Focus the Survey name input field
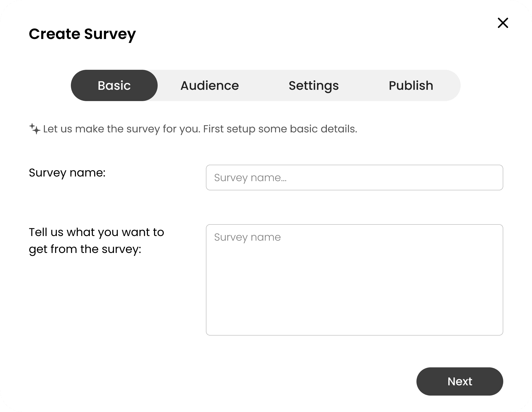 pyautogui.click(x=354, y=178)
